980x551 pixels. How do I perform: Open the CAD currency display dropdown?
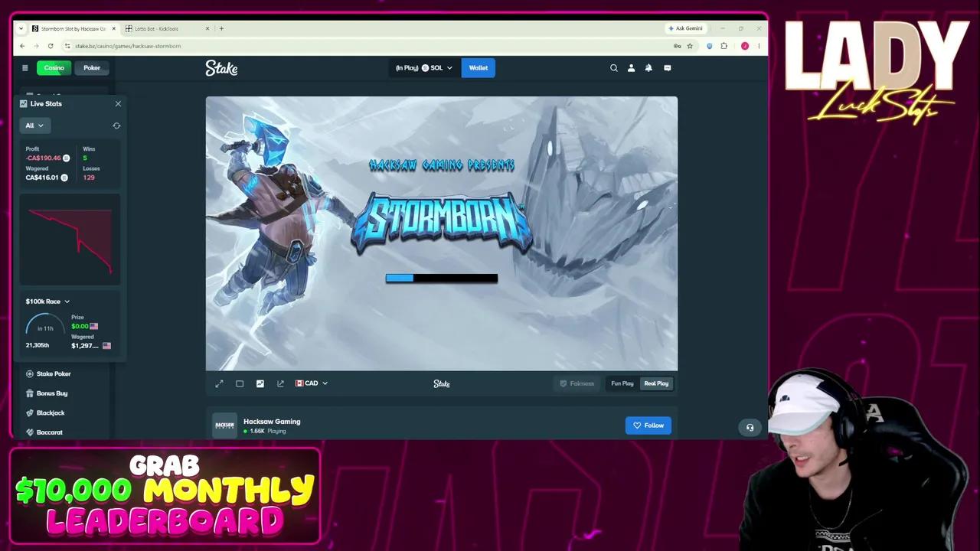click(x=312, y=383)
